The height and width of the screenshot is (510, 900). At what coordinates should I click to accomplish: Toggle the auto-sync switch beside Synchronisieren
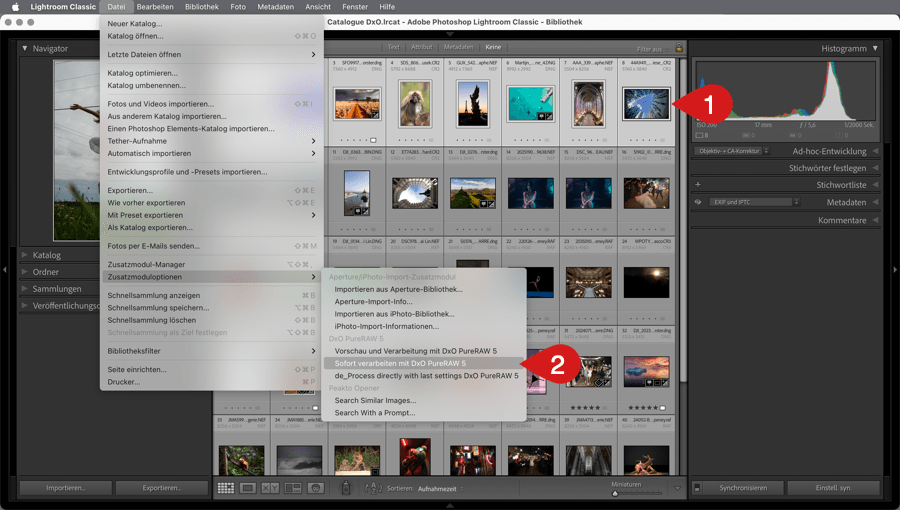click(697, 488)
